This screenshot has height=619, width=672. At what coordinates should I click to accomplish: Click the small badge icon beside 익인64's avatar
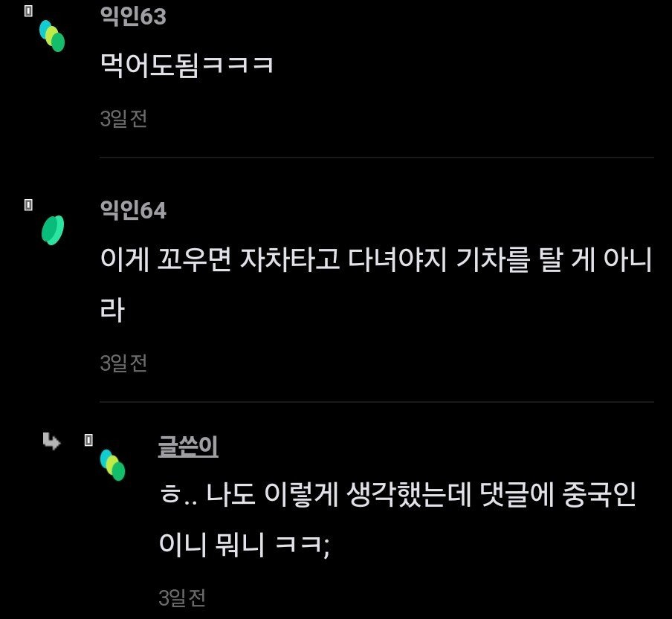[28, 205]
